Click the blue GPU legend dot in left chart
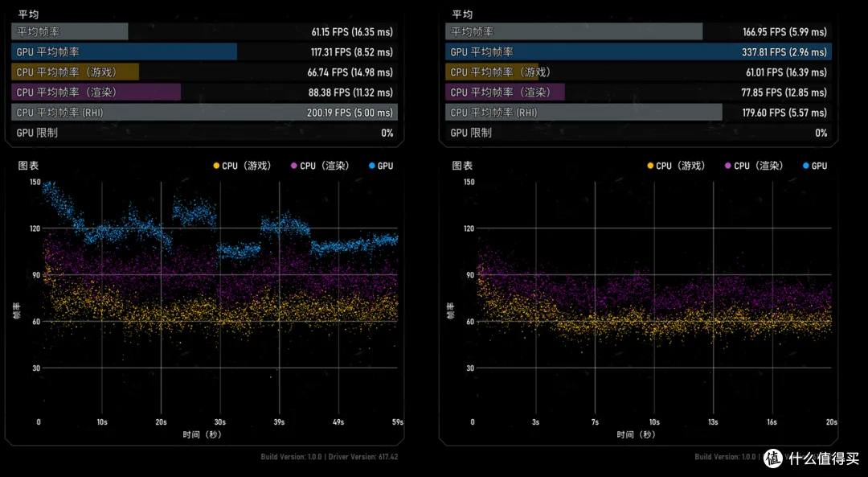 [x=372, y=166]
